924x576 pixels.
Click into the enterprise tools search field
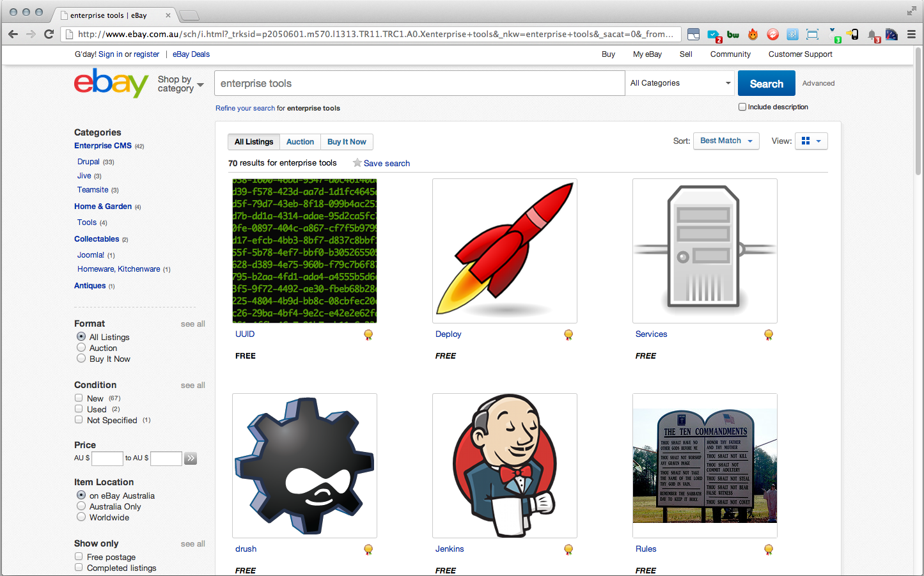pos(419,83)
